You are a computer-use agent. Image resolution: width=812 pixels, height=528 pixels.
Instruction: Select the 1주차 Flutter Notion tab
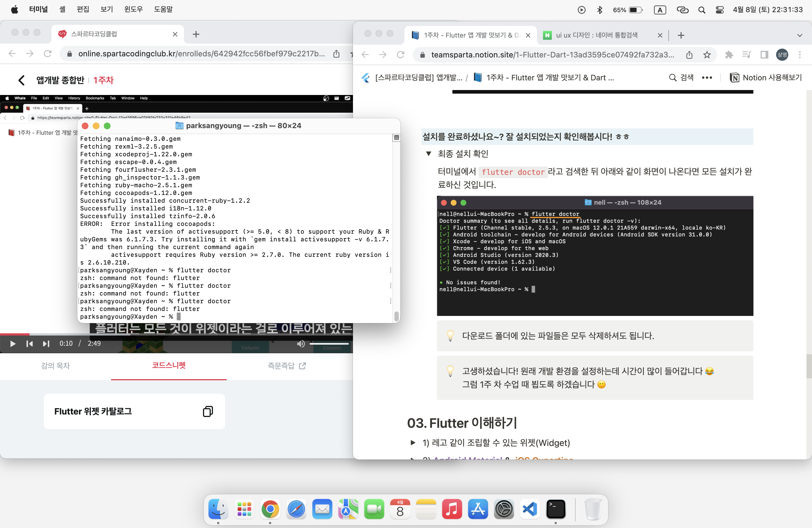coord(470,35)
